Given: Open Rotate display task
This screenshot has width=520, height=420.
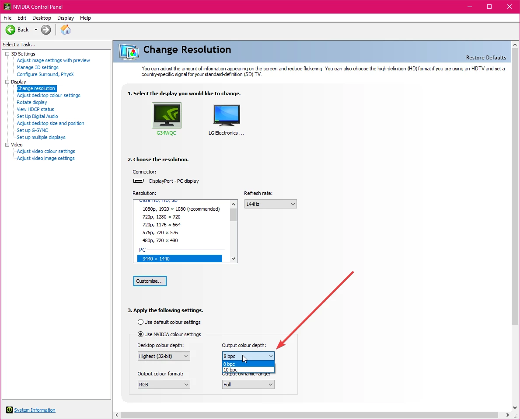Looking at the screenshot, I should tap(32, 102).
